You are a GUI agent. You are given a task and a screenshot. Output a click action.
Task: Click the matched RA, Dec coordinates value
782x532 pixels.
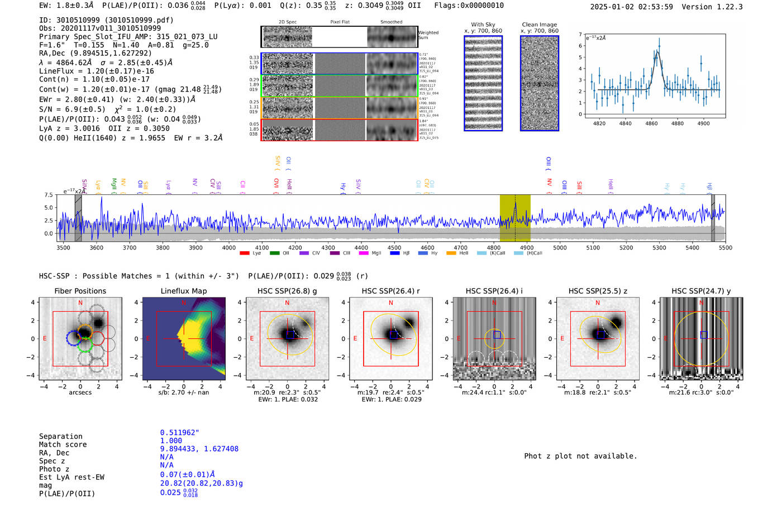[x=199, y=449]
